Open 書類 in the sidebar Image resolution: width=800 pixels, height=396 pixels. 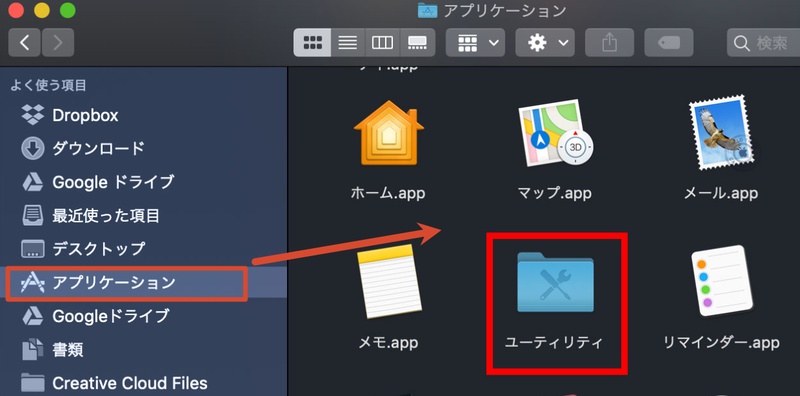click(144, 350)
